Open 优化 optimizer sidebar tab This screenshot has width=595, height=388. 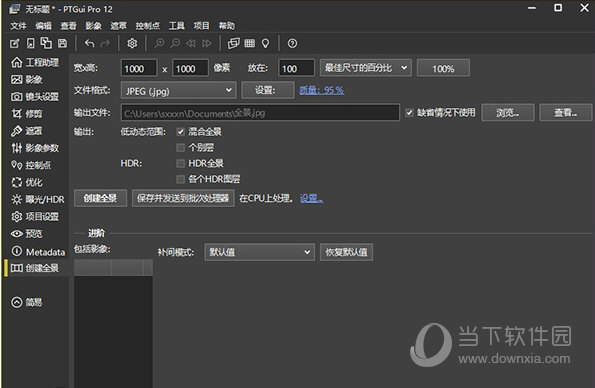point(27,182)
